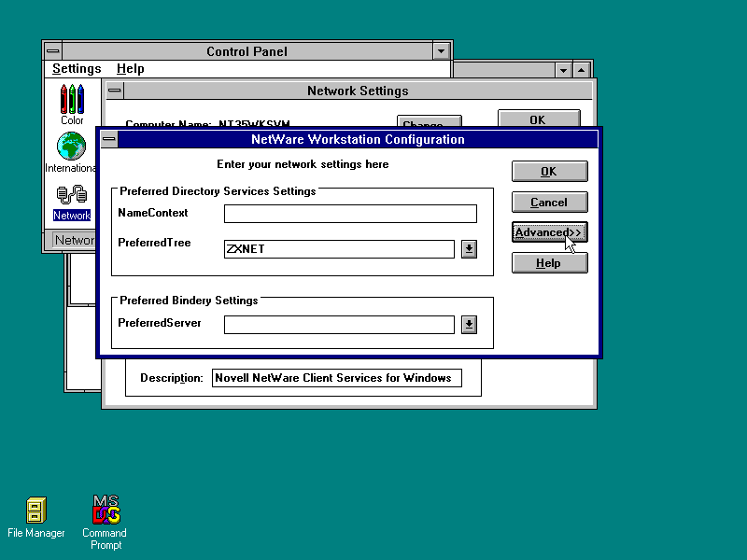Click the Description field for Novell NetWare Client
Image resolution: width=747 pixels, height=560 pixels.
(337, 378)
